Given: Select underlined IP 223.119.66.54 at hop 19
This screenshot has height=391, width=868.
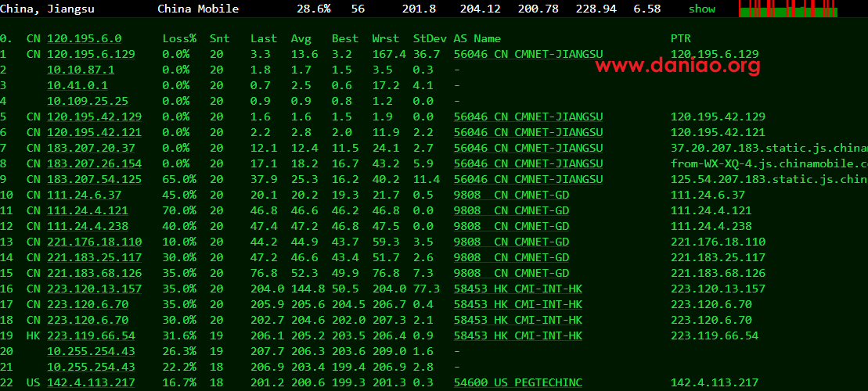Looking at the screenshot, I should (91, 335).
